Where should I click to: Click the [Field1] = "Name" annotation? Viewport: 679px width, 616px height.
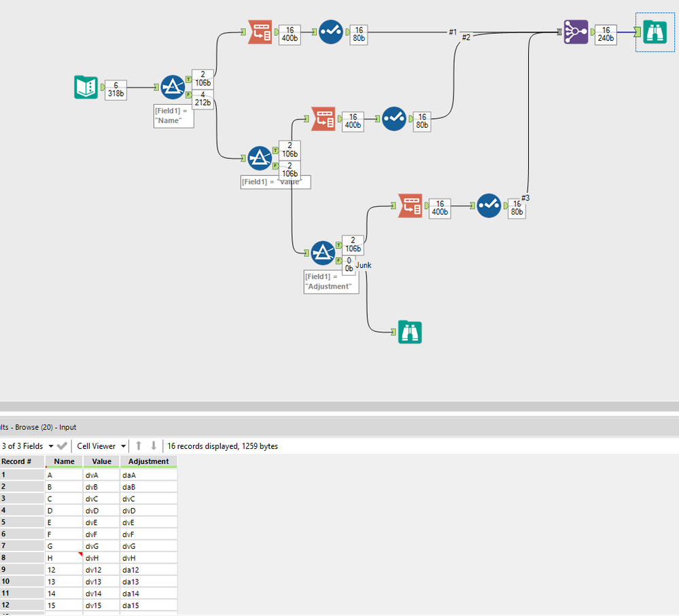pyautogui.click(x=173, y=115)
